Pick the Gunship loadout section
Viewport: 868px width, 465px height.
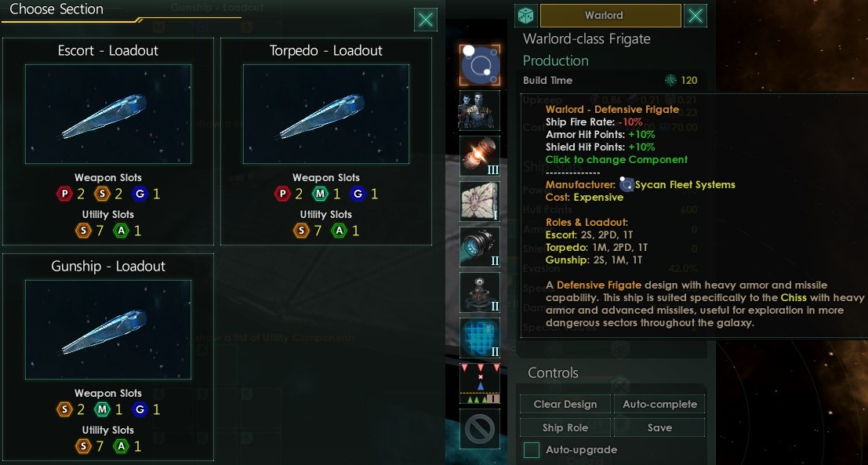coord(108,357)
